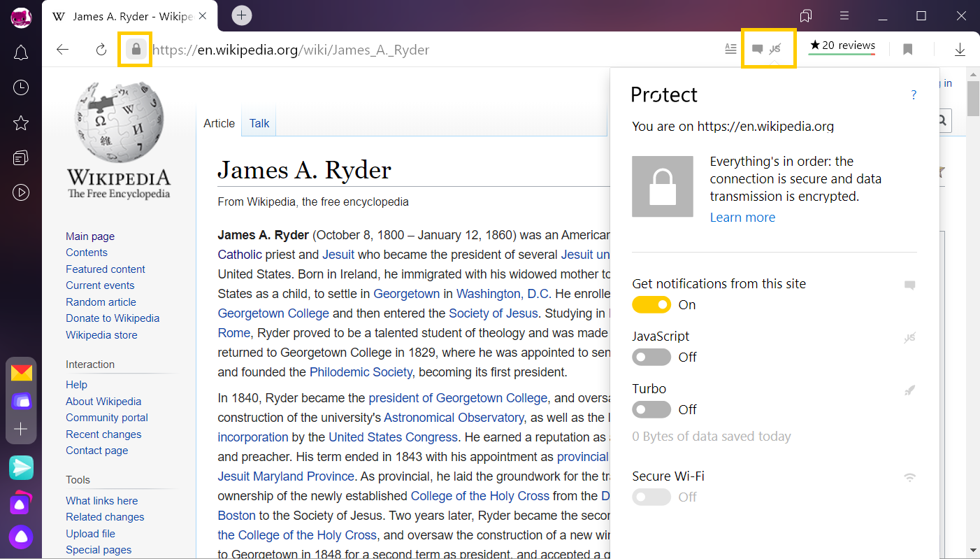Open a Random article

coord(101,302)
